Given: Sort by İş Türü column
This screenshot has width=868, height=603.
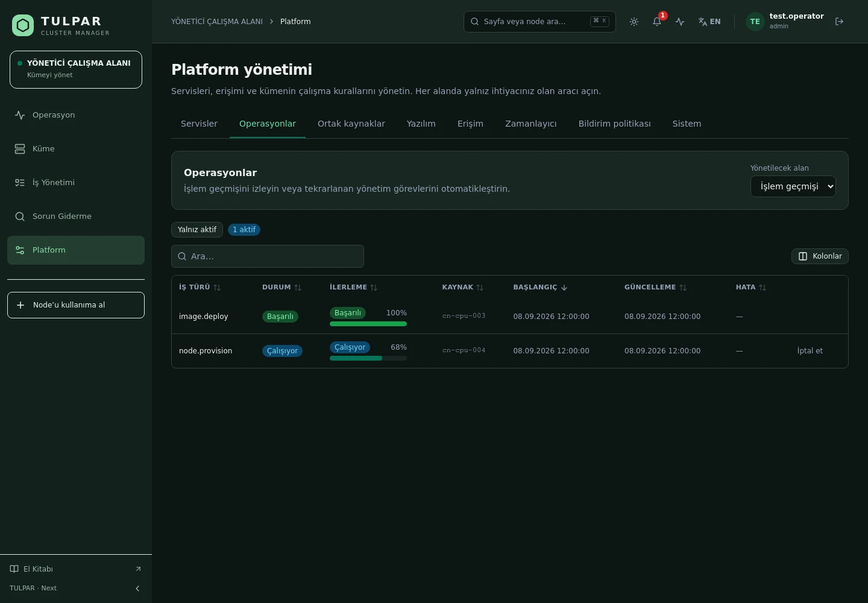Looking at the screenshot, I should (200, 288).
